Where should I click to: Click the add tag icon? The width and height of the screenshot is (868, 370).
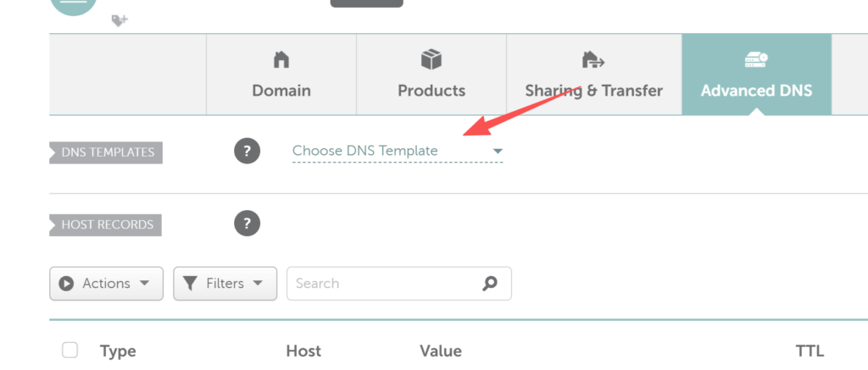pos(120,20)
